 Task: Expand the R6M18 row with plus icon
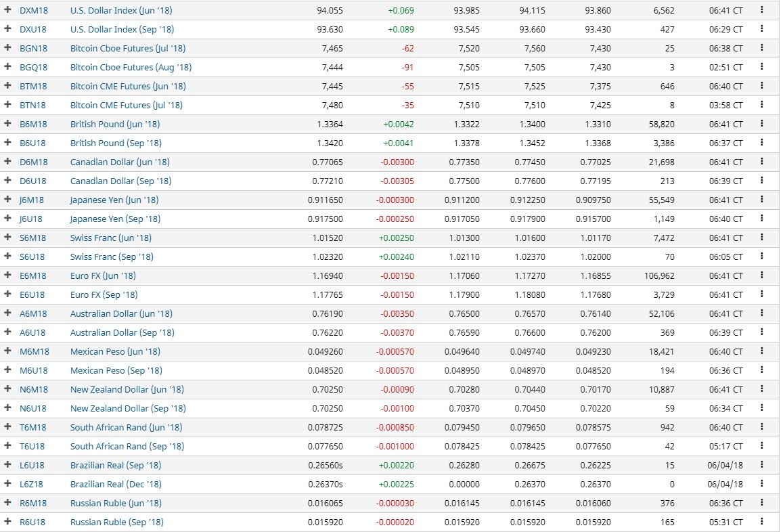pyautogui.click(x=7, y=502)
